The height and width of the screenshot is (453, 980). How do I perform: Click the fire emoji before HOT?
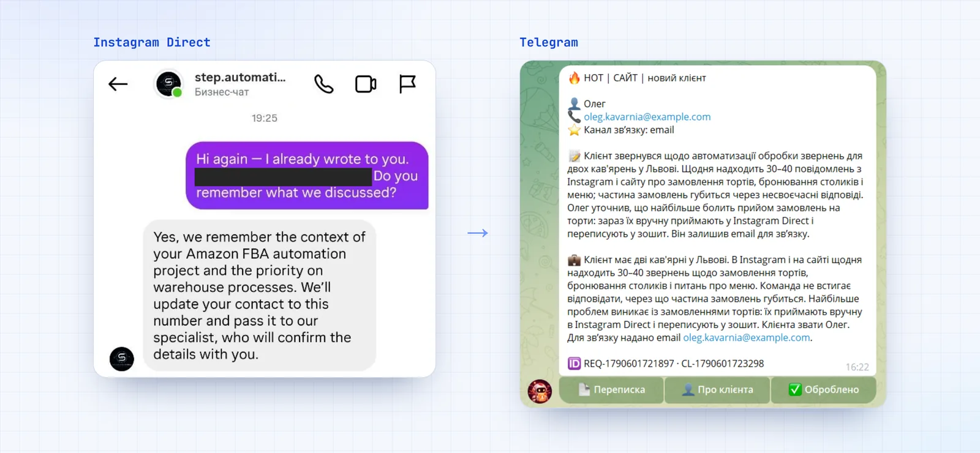click(x=574, y=78)
